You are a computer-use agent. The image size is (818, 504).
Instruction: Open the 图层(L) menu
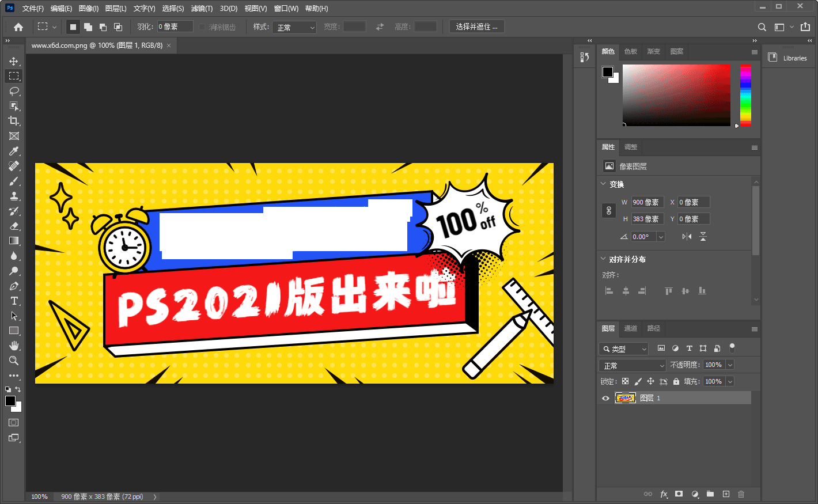coord(116,8)
